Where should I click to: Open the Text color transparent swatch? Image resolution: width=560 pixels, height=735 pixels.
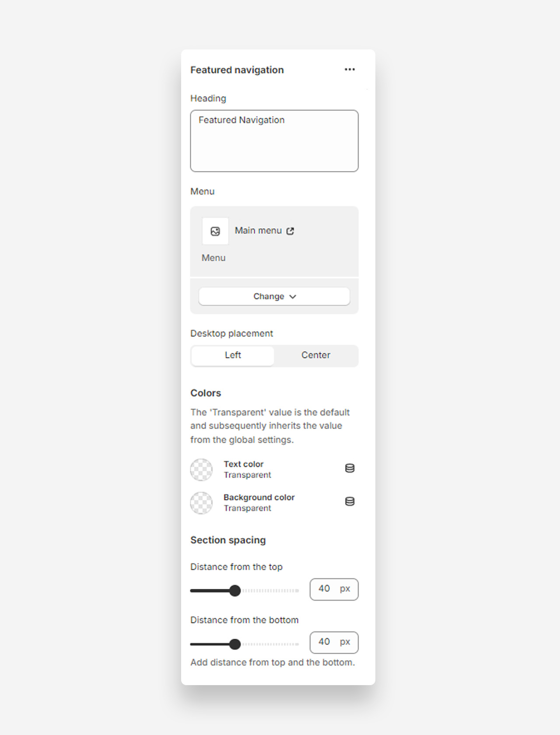[201, 469]
